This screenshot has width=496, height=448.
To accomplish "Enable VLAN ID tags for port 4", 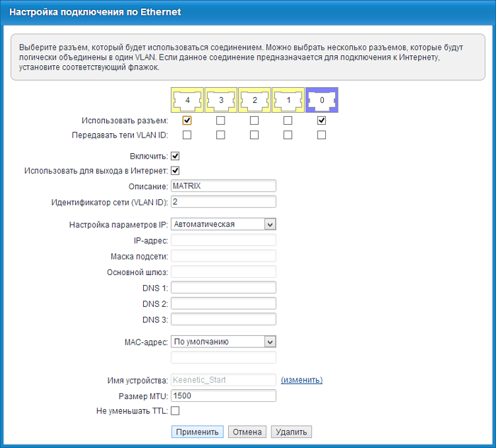I will click(x=187, y=135).
